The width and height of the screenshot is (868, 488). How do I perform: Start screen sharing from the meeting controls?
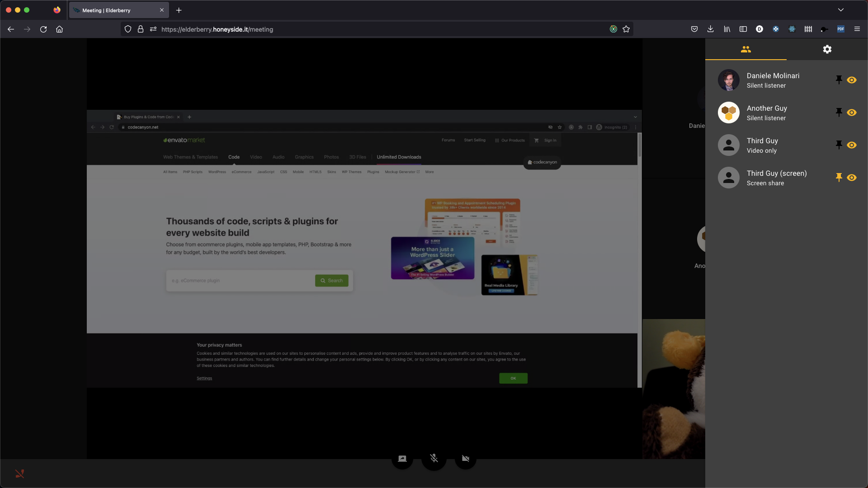click(x=402, y=458)
